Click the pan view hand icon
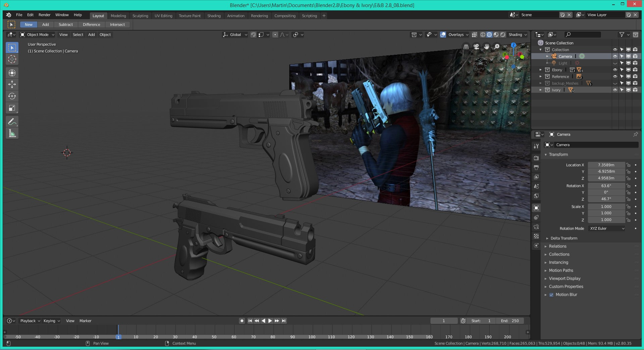This screenshot has height=350, width=644. (487, 47)
